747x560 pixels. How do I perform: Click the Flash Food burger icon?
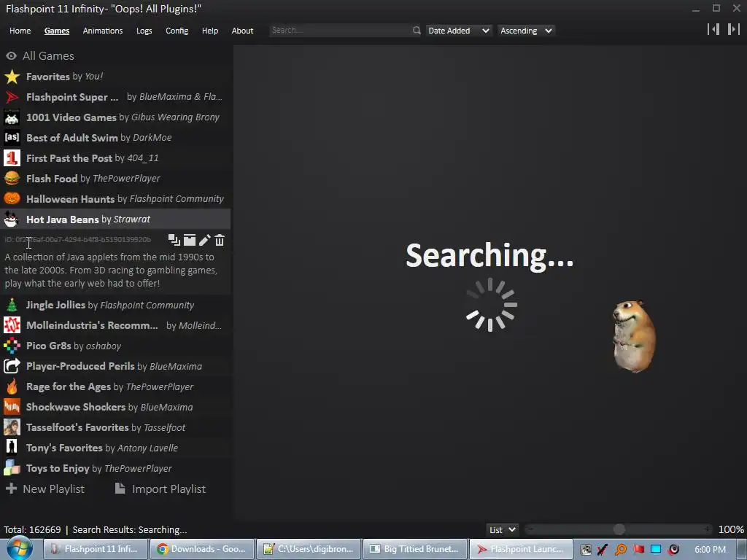pos(12,179)
